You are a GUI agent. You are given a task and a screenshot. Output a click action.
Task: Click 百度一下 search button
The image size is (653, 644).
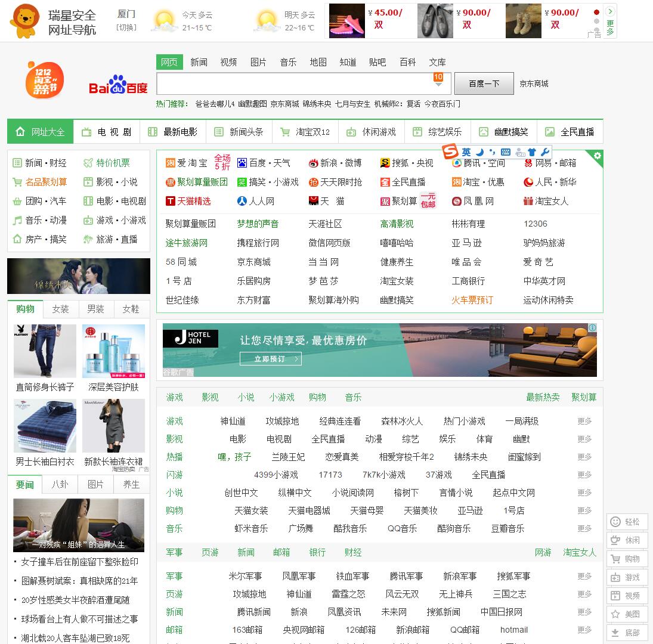pos(484,83)
